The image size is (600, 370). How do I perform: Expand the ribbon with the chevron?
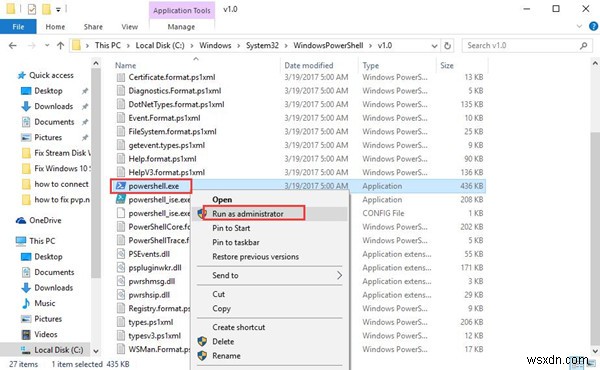click(x=579, y=26)
